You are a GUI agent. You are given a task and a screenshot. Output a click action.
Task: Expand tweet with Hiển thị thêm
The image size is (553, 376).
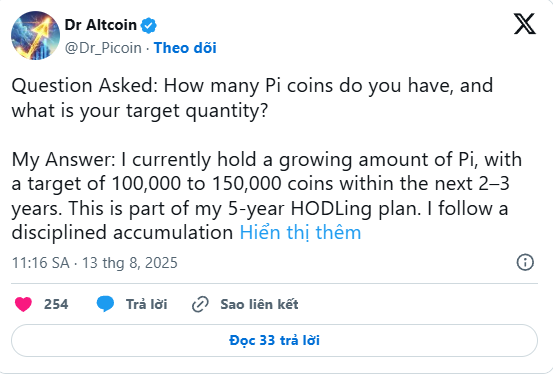coord(300,232)
